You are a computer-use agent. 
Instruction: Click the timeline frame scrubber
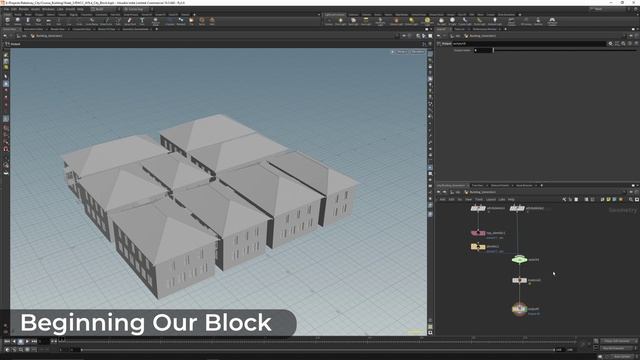(x=62, y=339)
